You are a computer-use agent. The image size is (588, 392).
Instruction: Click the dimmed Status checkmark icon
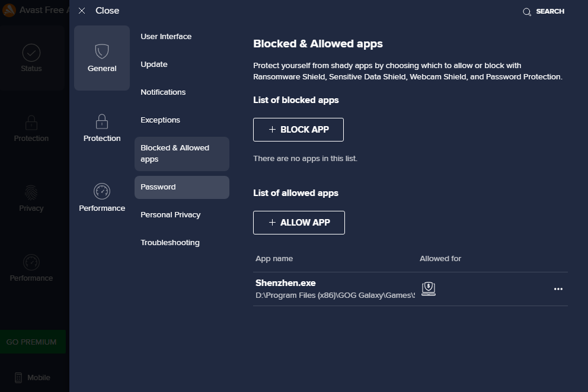31,53
